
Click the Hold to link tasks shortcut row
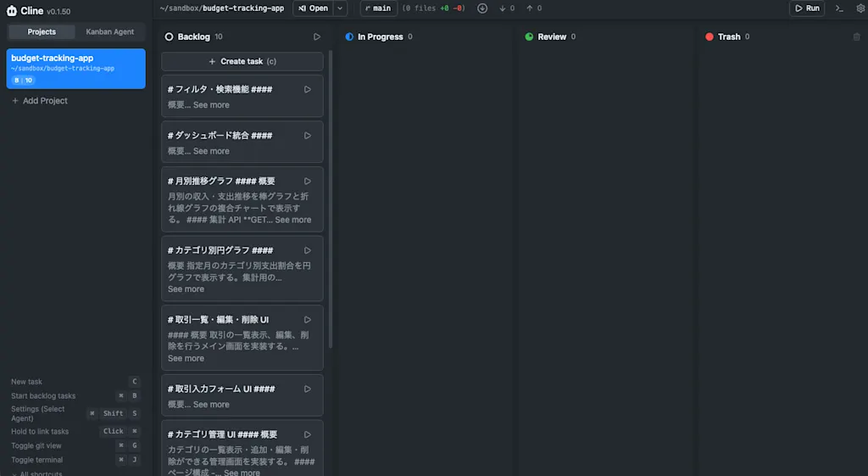75,431
